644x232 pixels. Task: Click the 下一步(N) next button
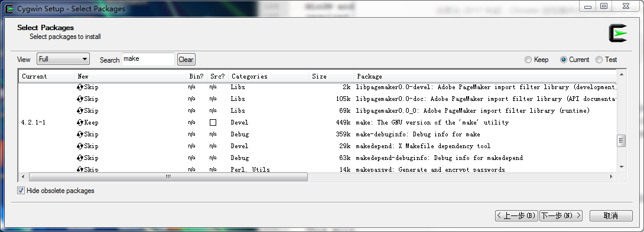tap(561, 215)
